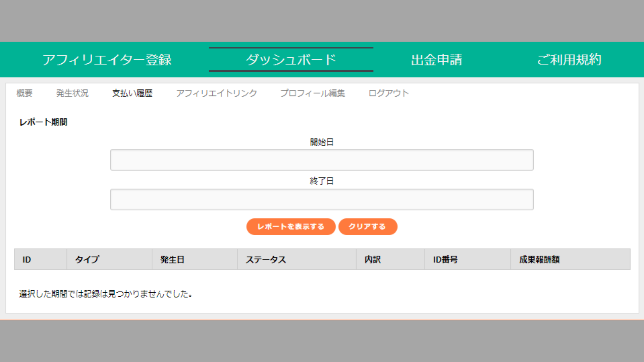Focus the 開始日 date input field
Viewport: 644px width, 362px height.
click(322, 160)
